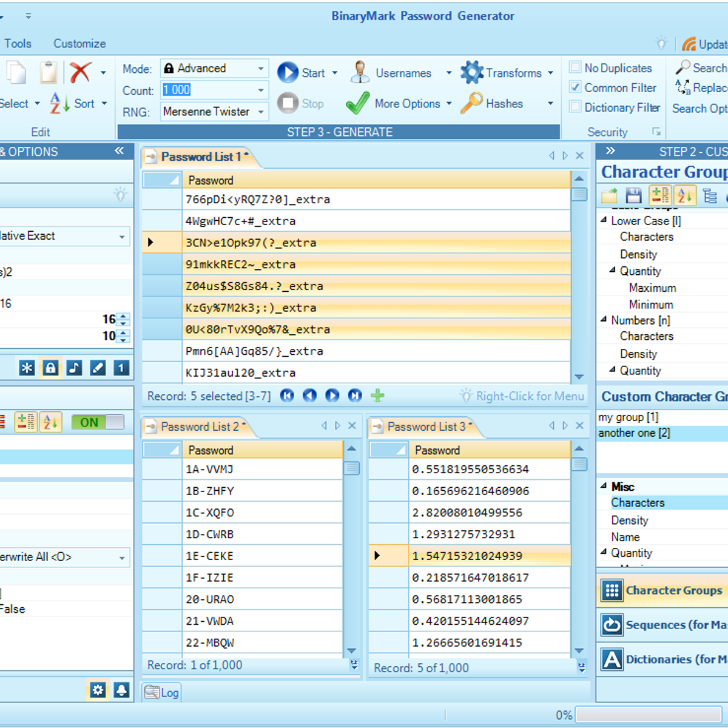Go to previous record in Password List 1

(309, 396)
